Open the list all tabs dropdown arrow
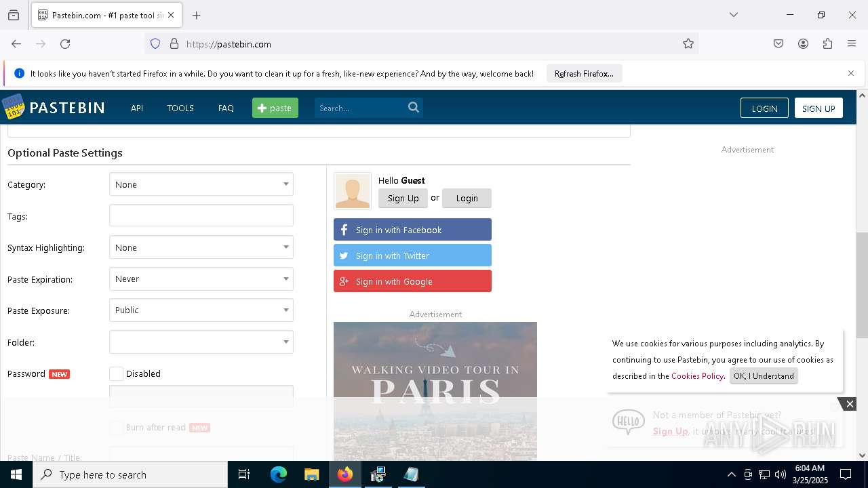The height and width of the screenshot is (488, 868). (x=734, y=15)
